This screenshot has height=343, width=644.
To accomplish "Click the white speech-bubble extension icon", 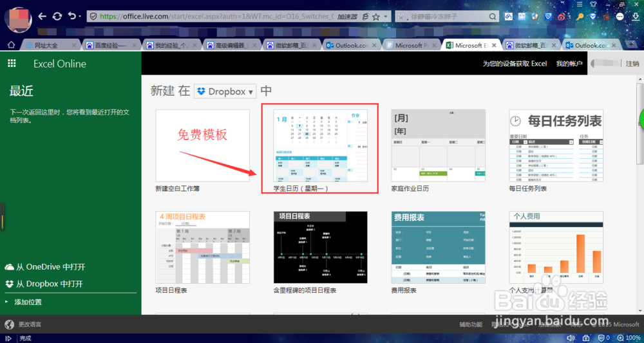I will [x=620, y=17].
